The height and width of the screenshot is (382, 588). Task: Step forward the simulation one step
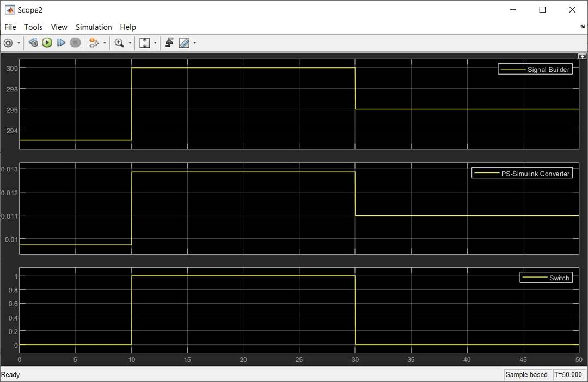pyautogui.click(x=61, y=42)
